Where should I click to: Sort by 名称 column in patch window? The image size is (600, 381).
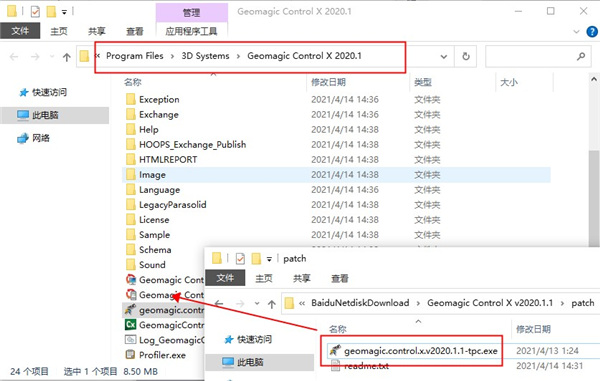tap(338, 329)
